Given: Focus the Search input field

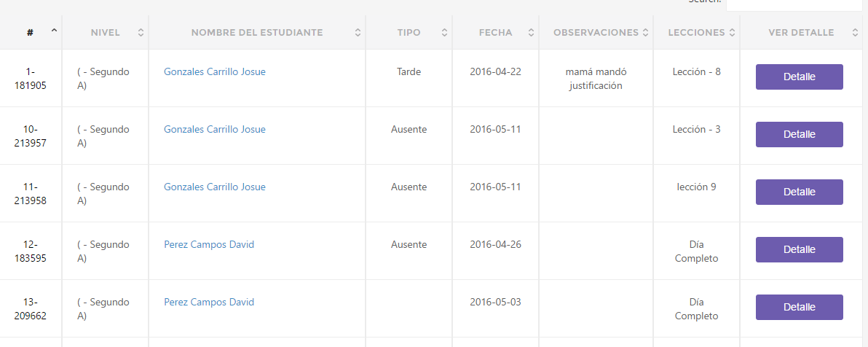Looking at the screenshot, I should (x=795, y=4).
